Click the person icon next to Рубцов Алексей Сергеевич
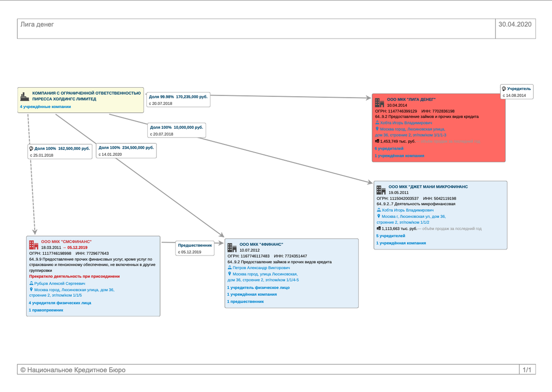Viewport: 552px width, 392px height. pos(32,284)
